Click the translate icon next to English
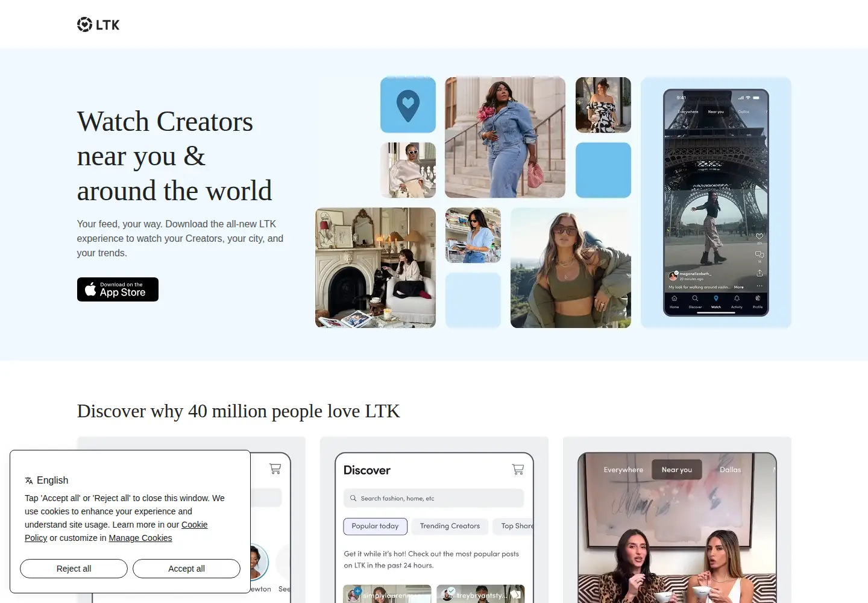 (29, 481)
